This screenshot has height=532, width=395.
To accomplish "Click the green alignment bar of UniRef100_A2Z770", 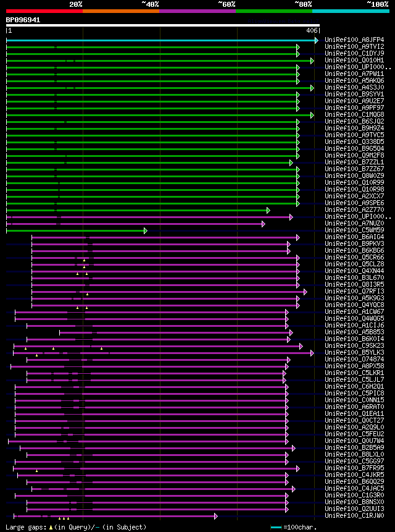I will [137, 210].
